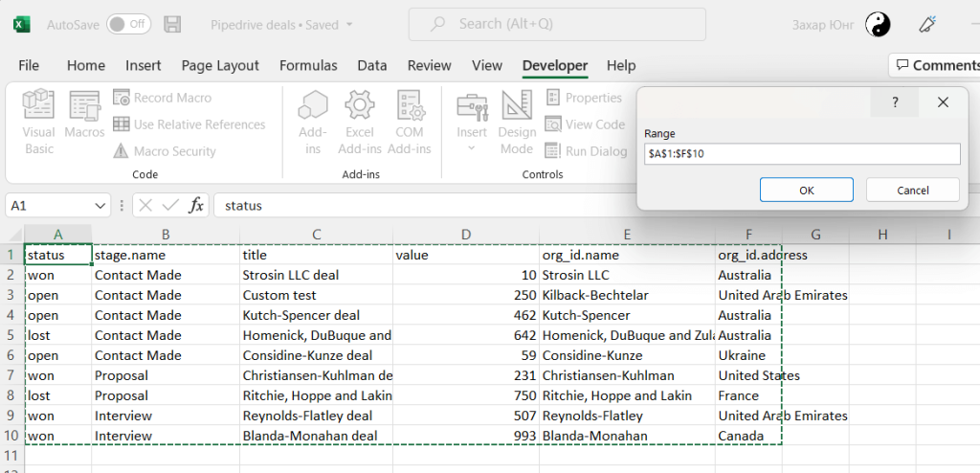Image resolution: width=980 pixels, height=473 pixels.
Task: Click the Kilback-Bechtelar cell
Action: pos(627,295)
